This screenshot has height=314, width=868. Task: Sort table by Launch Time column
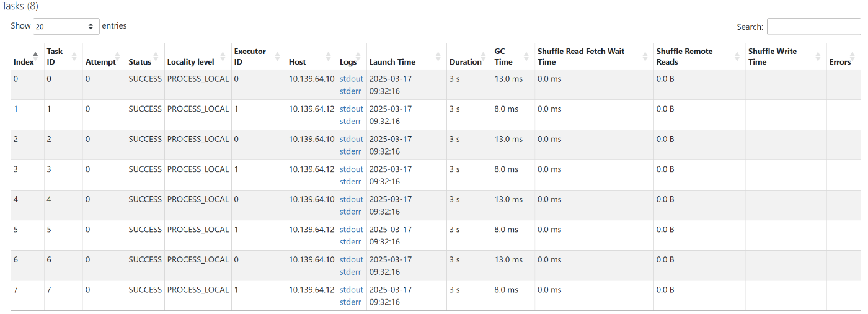click(x=407, y=56)
